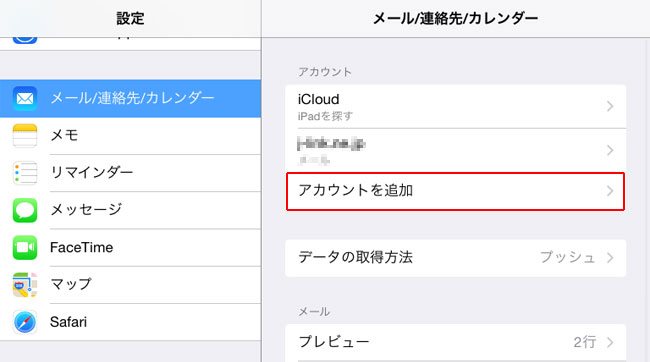Open メモ settings in the sidebar

pyautogui.click(x=130, y=136)
